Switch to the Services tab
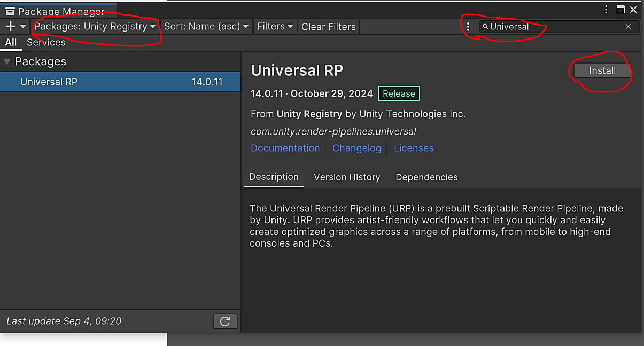Image resolution: width=644 pixels, height=346 pixels. coord(46,42)
